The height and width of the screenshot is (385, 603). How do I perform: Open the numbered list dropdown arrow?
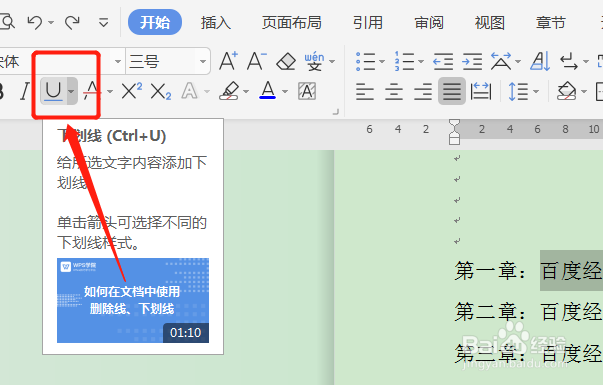(421, 61)
